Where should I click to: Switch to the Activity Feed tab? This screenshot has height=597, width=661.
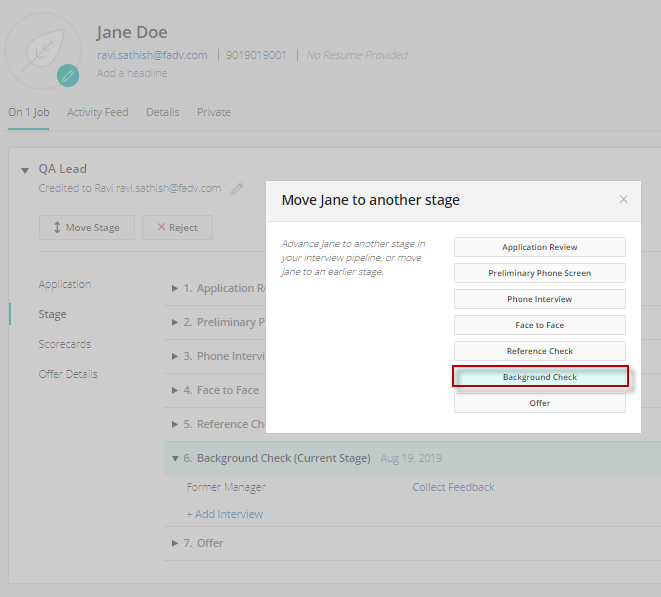coord(97,113)
